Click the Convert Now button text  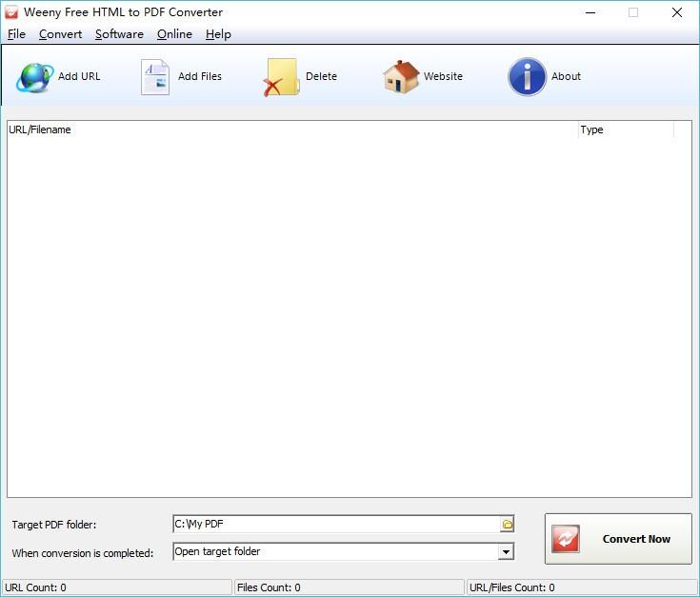[636, 539]
